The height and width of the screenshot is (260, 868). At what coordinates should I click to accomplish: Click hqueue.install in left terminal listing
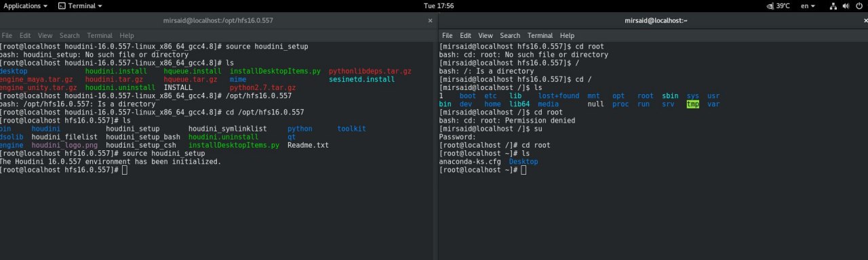[x=193, y=71]
